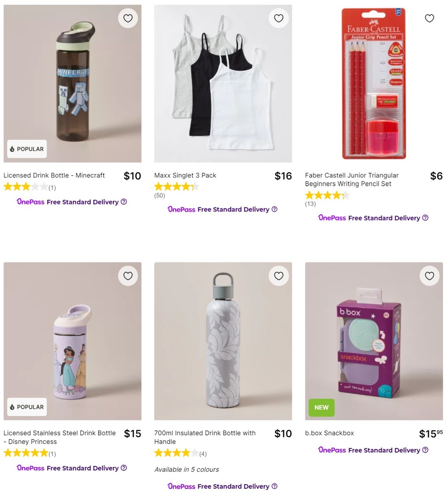
Task: Add the Disney Princess bottle to favourites
Action: pyautogui.click(x=128, y=276)
